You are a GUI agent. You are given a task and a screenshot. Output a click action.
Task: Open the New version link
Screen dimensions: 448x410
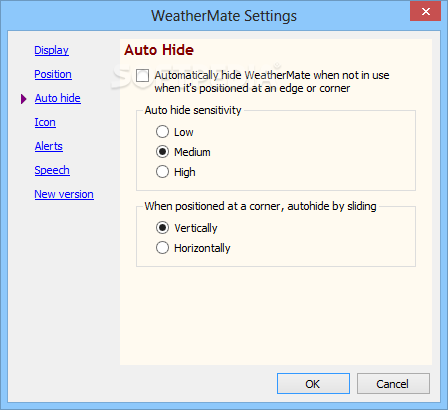64,194
